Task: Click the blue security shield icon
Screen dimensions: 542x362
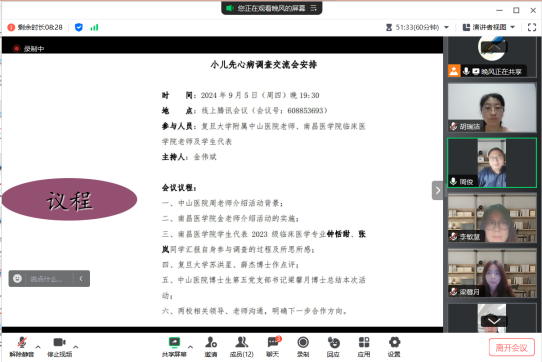Action: (79, 27)
